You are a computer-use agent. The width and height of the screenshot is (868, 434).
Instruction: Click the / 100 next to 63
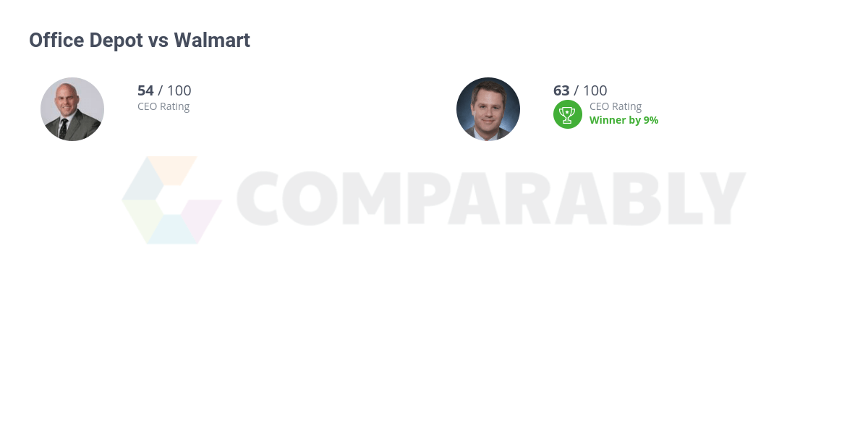pos(590,90)
